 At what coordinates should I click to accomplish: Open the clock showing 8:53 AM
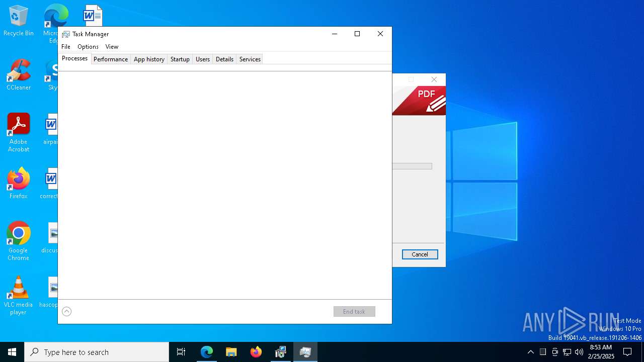601,352
